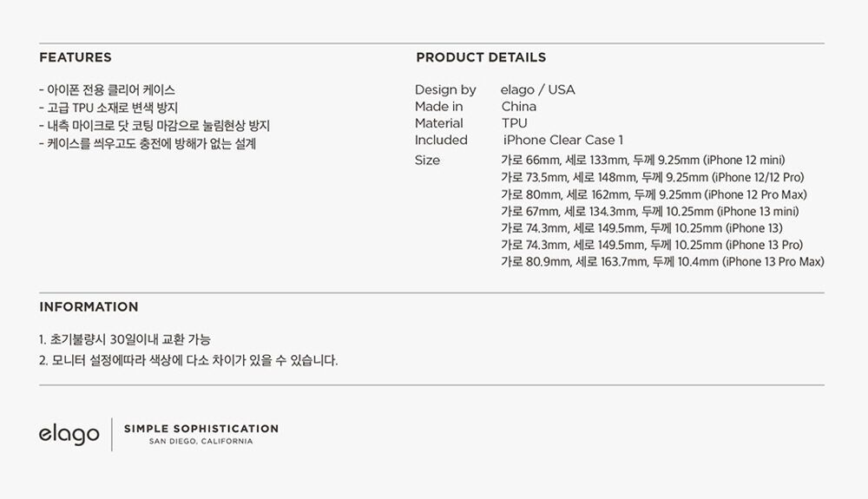The image size is (868, 499).
Task: Click the iPhone 12 mini size line
Action: tap(642, 161)
